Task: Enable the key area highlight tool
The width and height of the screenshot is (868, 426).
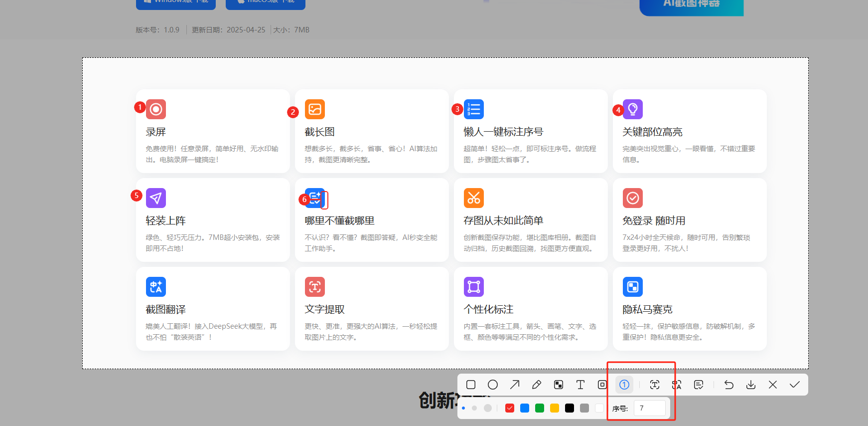Action: (x=602, y=385)
